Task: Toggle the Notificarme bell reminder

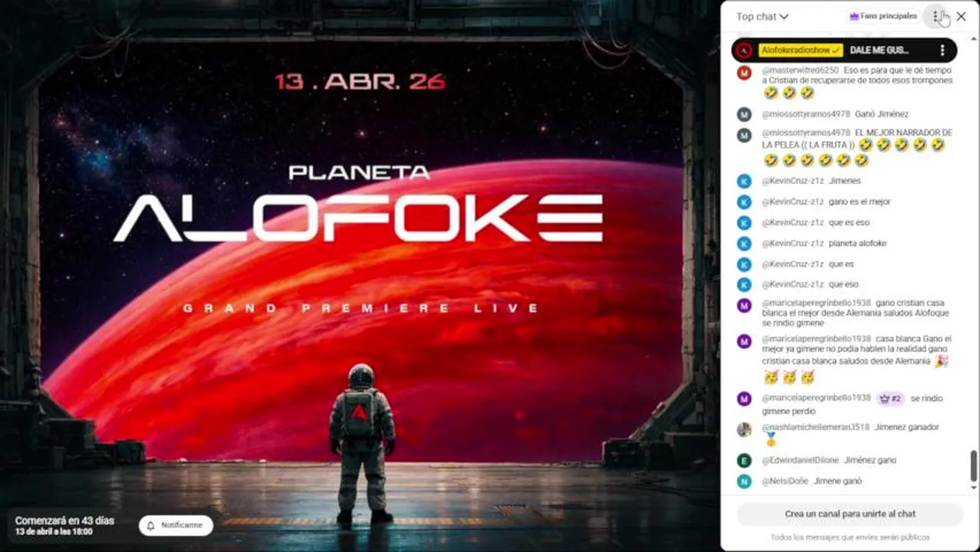Action: click(176, 525)
